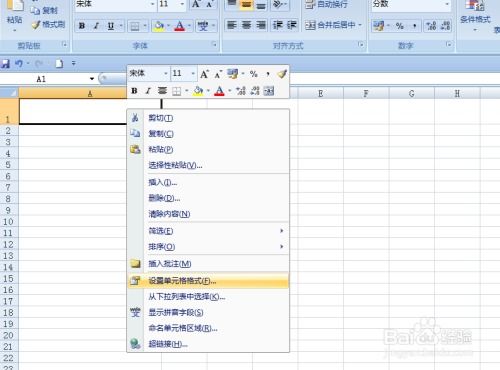This screenshot has width=500, height=370.
Task: Expand the 筛选(E) submenu arrow
Action: point(282,231)
